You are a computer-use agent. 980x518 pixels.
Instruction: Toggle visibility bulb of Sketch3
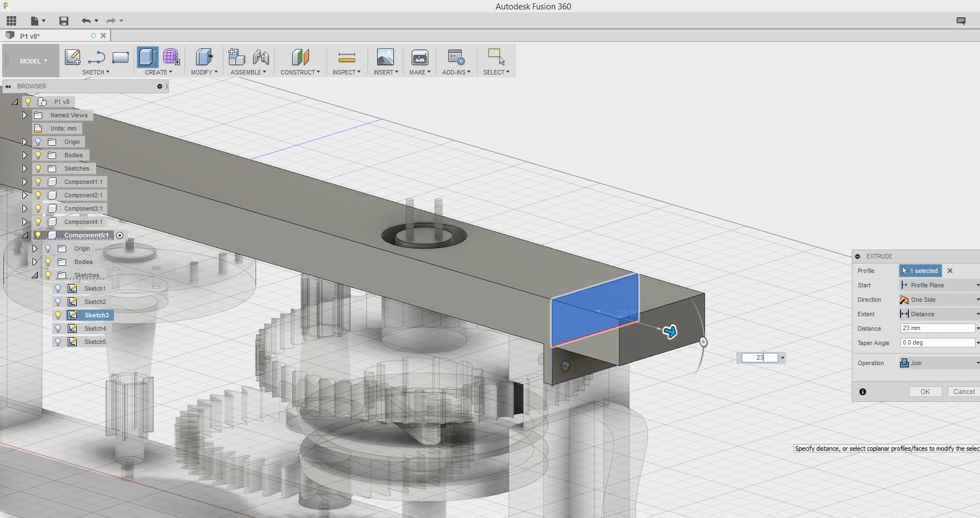click(x=58, y=315)
